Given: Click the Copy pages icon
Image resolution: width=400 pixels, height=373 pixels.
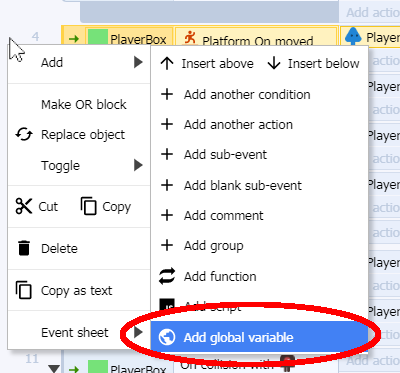Looking at the screenshot, I should (x=88, y=206).
